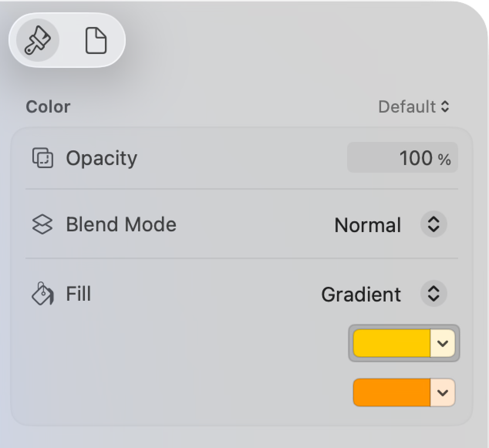Expand the orange gradient stop color dropdown
The width and height of the screenshot is (489, 448).
pos(443,392)
